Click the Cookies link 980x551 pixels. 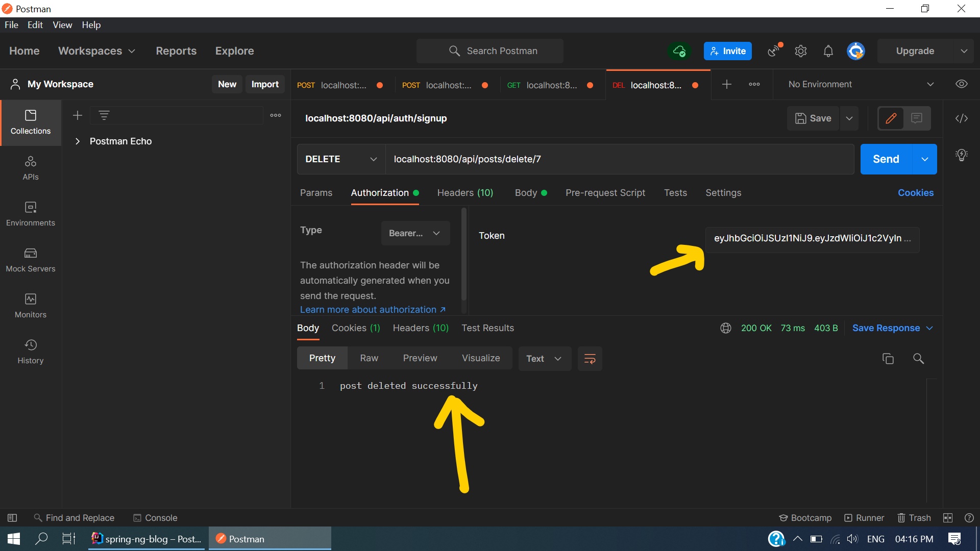(x=916, y=193)
